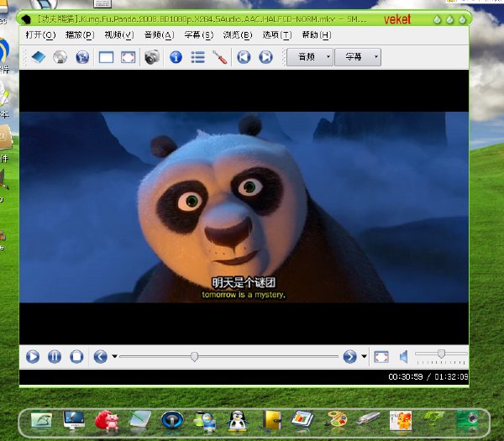The width and height of the screenshot is (504, 441).
Task: Open the 打开(O) menu
Action: tap(40, 34)
